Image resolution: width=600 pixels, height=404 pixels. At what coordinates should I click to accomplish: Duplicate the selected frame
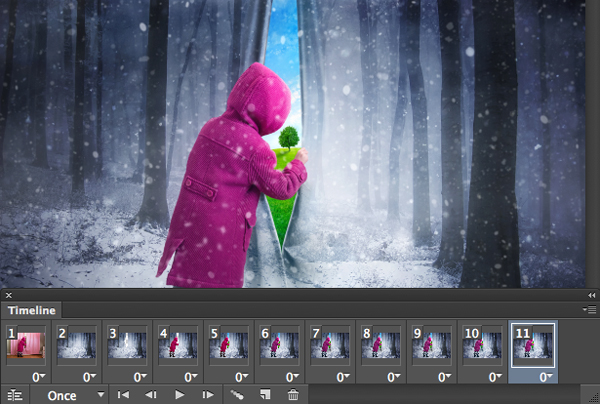coord(266,395)
